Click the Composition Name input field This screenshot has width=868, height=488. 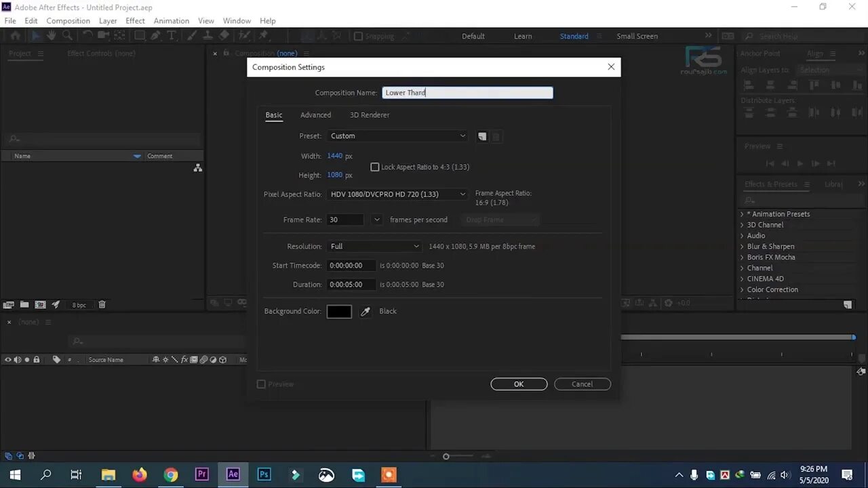(467, 93)
